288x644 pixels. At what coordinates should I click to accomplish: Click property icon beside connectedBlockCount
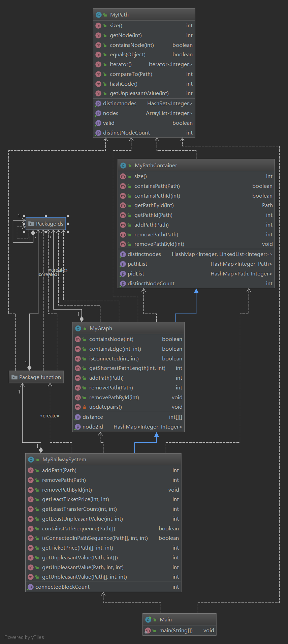pos(31,587)
